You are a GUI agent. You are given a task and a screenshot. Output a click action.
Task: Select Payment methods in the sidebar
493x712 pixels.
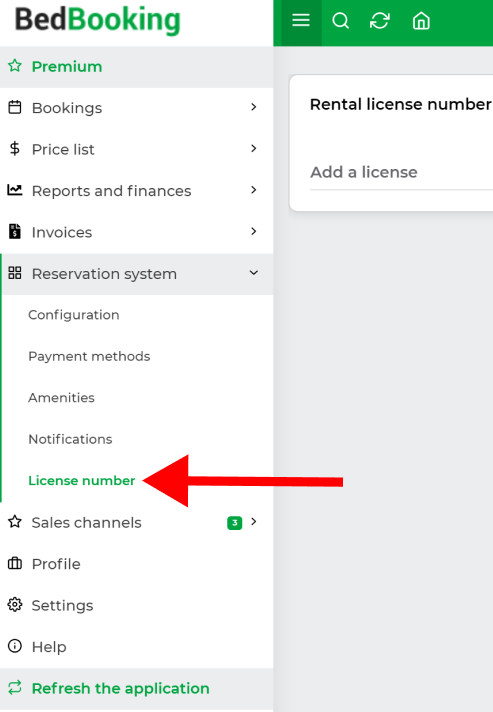[x=89, y=356]
